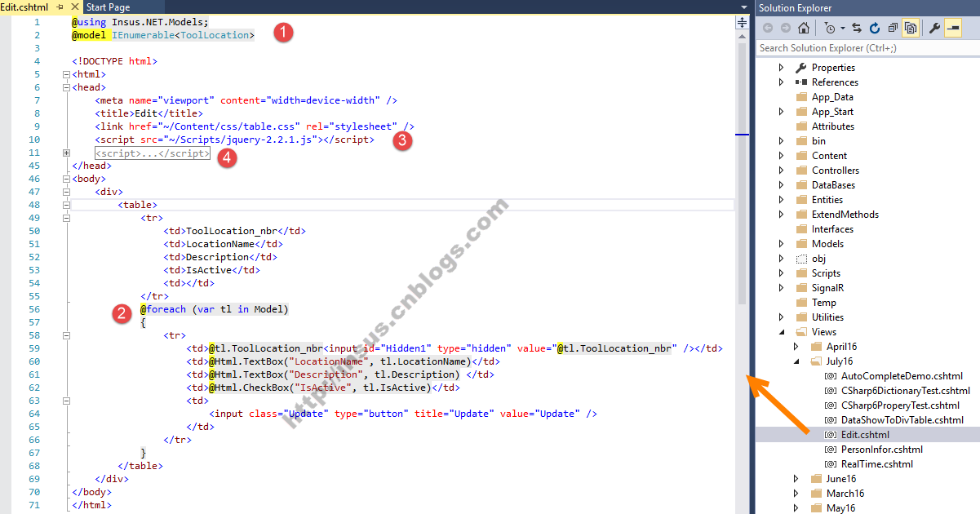Expand the March16 folder node
Viewport: 980px width, 514px height.
(796, 494)
